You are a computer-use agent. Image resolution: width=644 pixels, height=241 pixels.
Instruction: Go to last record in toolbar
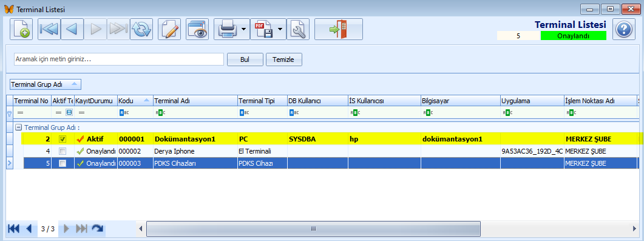(118, 29)
